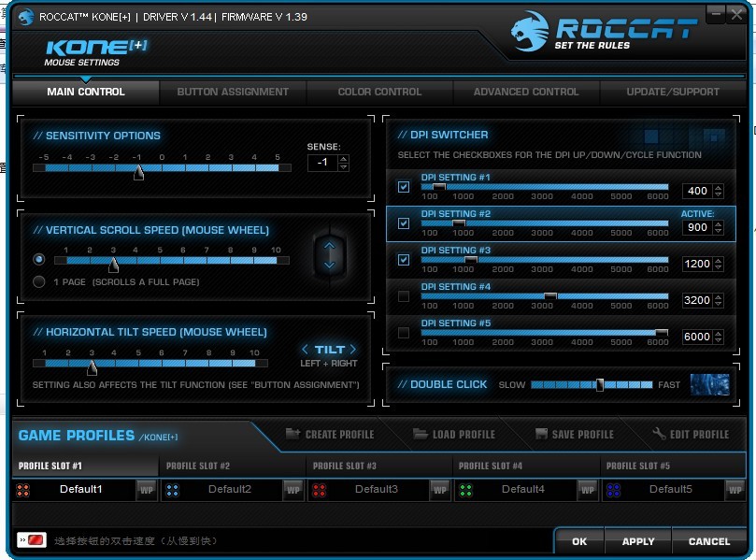
Task: Click the vertical scroll speed slider handle
Action: (x=114, y=265)
